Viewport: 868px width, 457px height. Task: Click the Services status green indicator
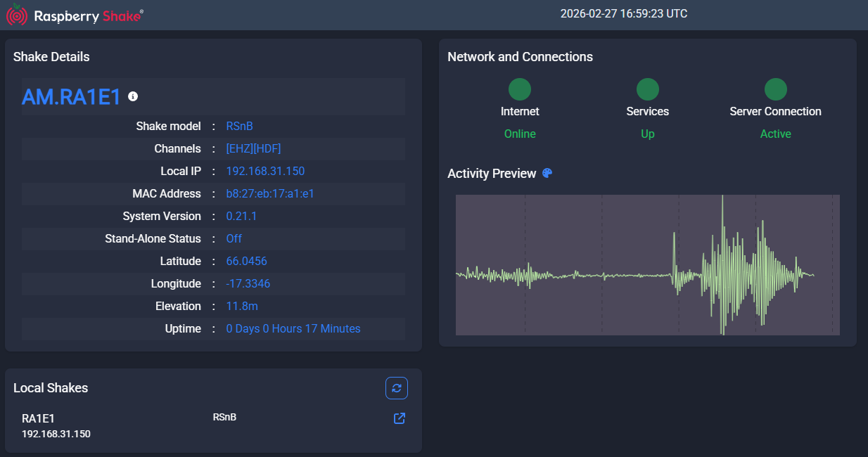coord(647,89)
